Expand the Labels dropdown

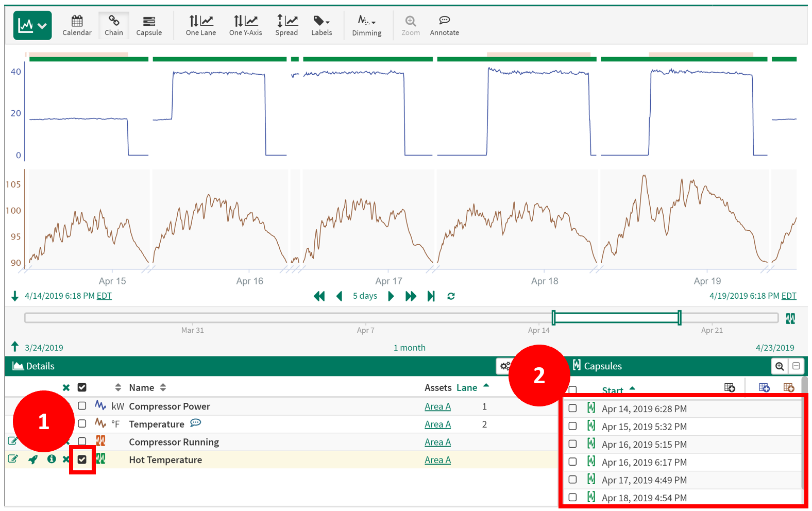(x=322, y=25)
